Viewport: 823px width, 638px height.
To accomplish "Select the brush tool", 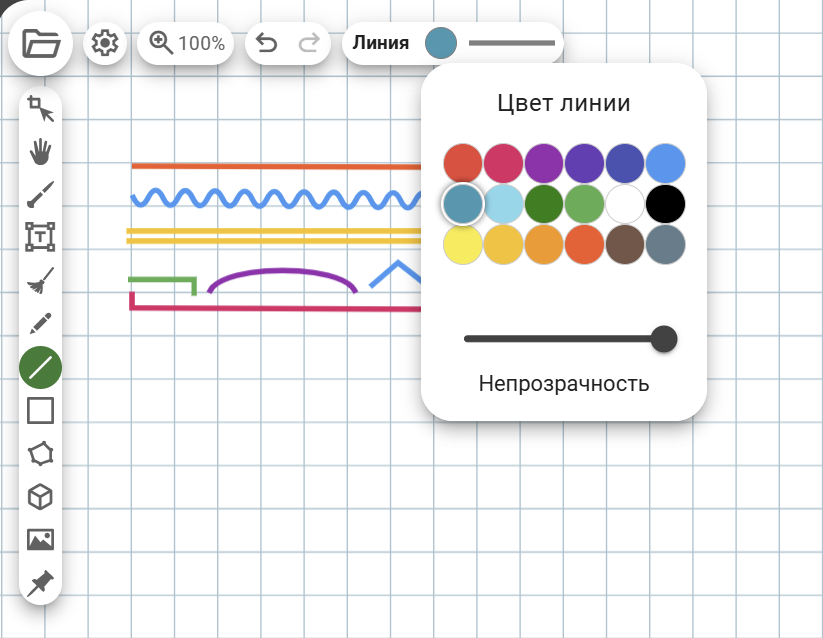I will (x=41, y=194).
